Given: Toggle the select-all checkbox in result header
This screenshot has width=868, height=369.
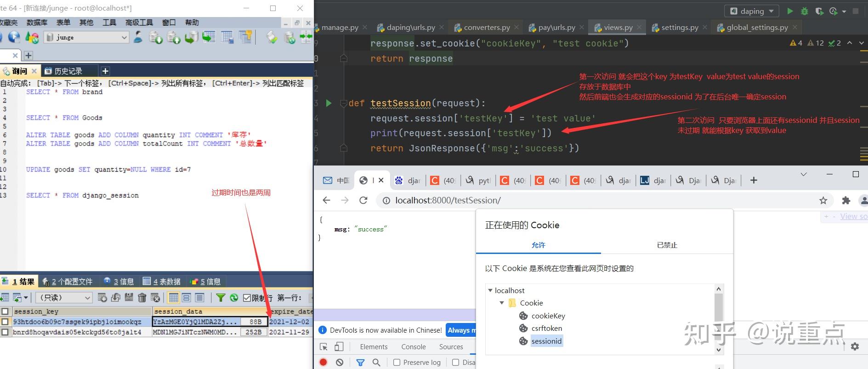Looking at the screenshot, I should (x=5, y=311).
